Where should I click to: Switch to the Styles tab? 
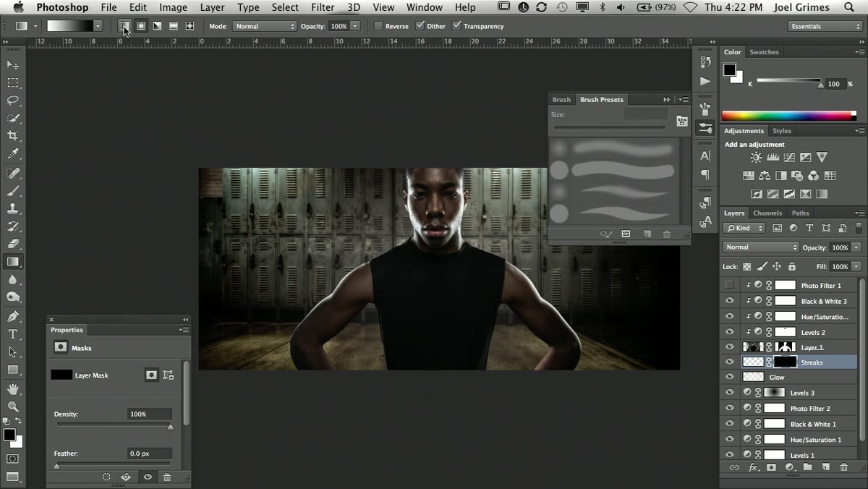coord(782,131)
